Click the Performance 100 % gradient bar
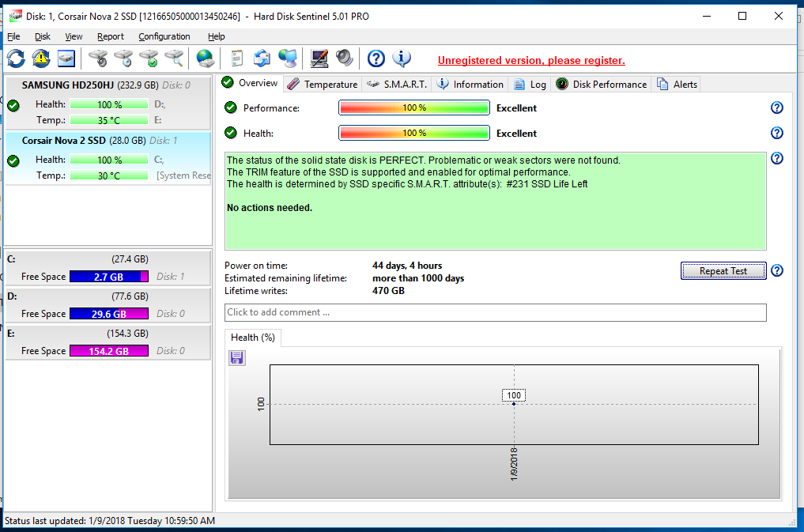804x532 pixels. pos(414,108)
